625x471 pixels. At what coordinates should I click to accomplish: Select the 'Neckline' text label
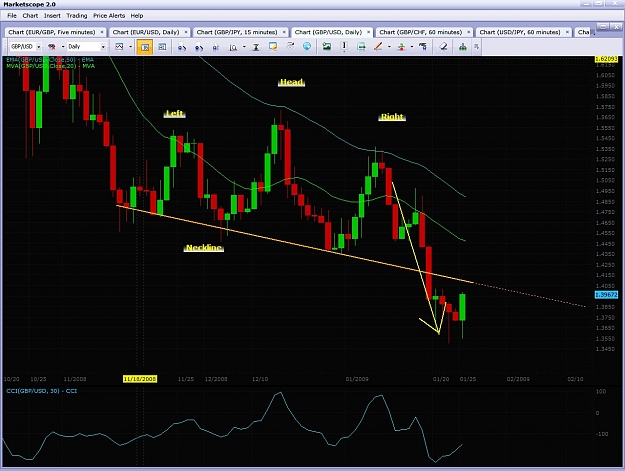tap(204, 247)
